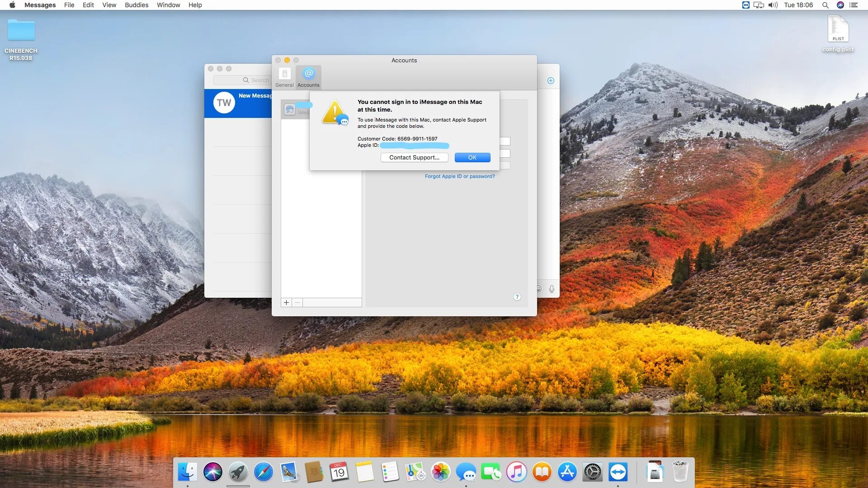Image resolution: width=868 pixels, height=488 pixels.
Task: Open the Window menu
Action: (168, 5)
